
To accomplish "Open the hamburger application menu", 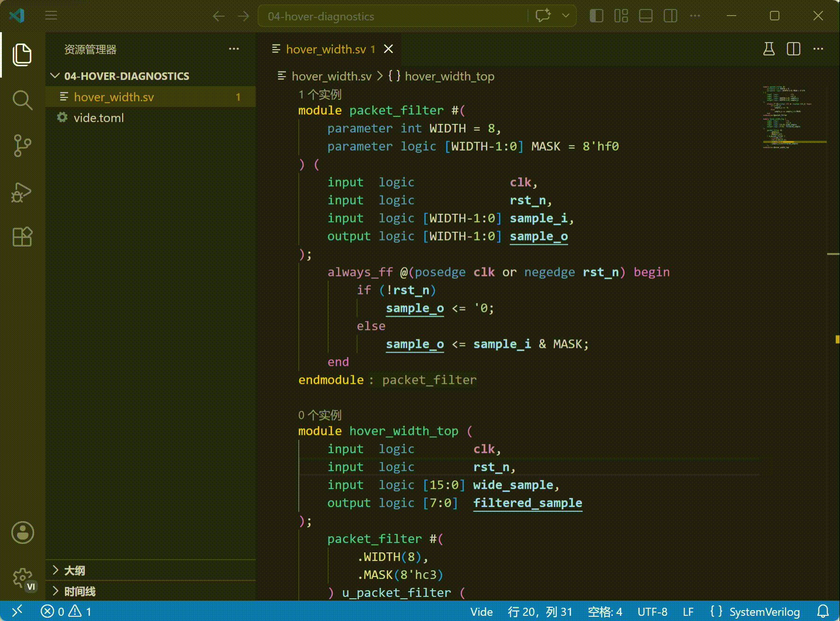I will tap(51, 16).
